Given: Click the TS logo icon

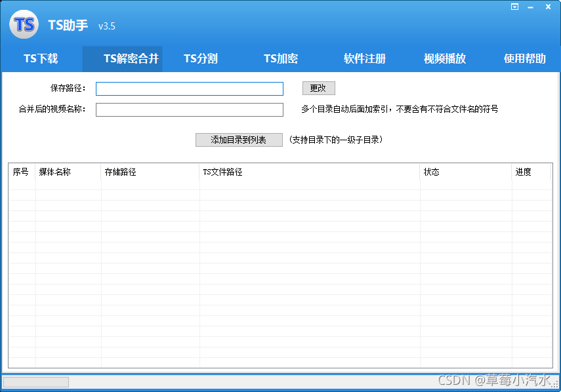Looking at the screenshot, I should pyautogui.click(x=24, y=24).
